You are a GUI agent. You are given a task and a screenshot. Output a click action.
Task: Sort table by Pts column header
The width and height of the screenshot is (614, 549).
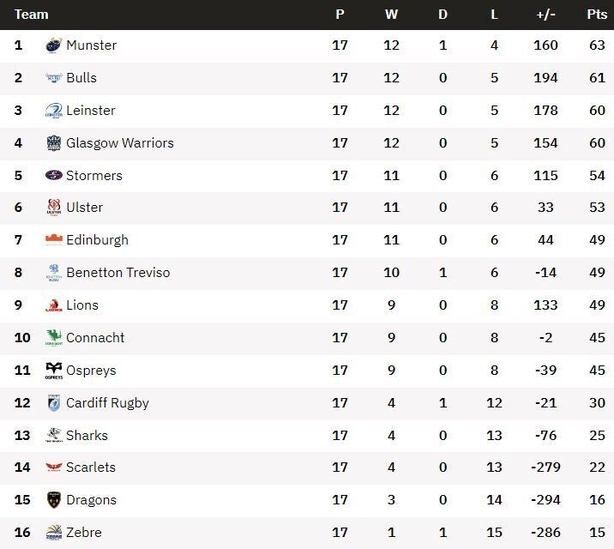pos(597,14)
